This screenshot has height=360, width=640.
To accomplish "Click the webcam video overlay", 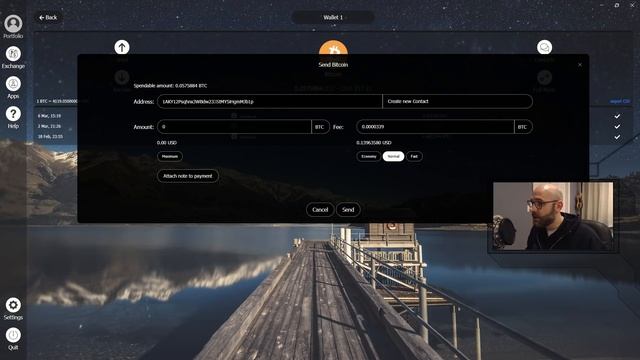I will point(553,216).
